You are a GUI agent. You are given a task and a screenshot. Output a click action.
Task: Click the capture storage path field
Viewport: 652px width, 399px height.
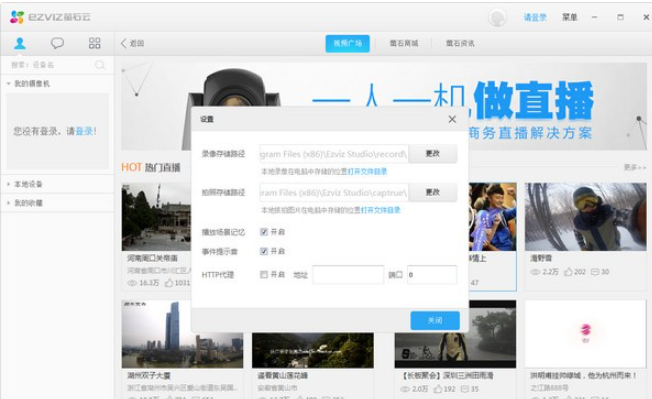pyautogui.click(x=334, y=192)
